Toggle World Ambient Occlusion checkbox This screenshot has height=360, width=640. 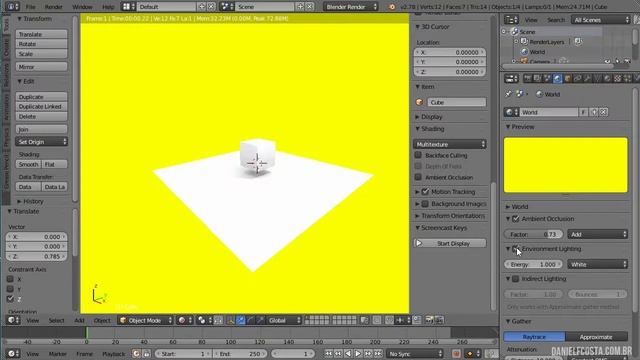pyautogui.click(x=516, y=219)
